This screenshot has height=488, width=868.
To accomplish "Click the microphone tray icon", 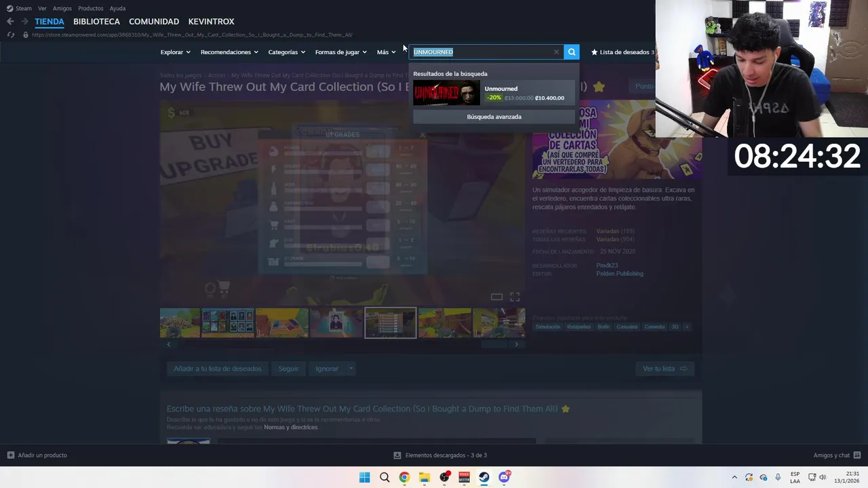I will coord(778,478).
